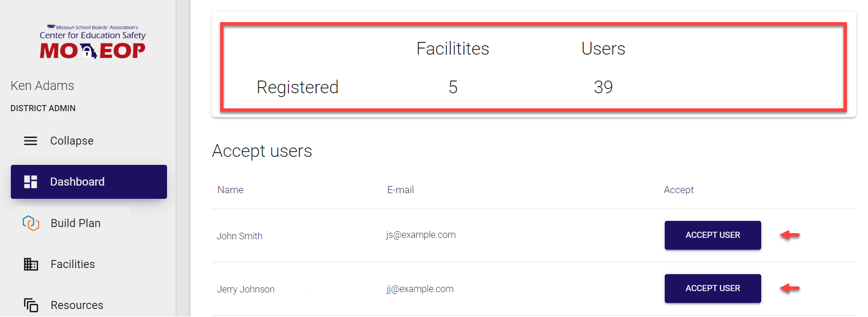The height and width of the screenshot is (317, 868).
Task: Accept user Jerry Johnson
Action: [712, 288]
